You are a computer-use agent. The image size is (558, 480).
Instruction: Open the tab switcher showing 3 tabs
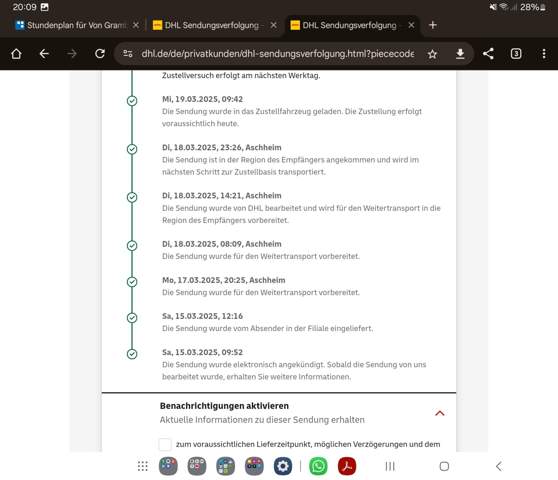[516, 54]
